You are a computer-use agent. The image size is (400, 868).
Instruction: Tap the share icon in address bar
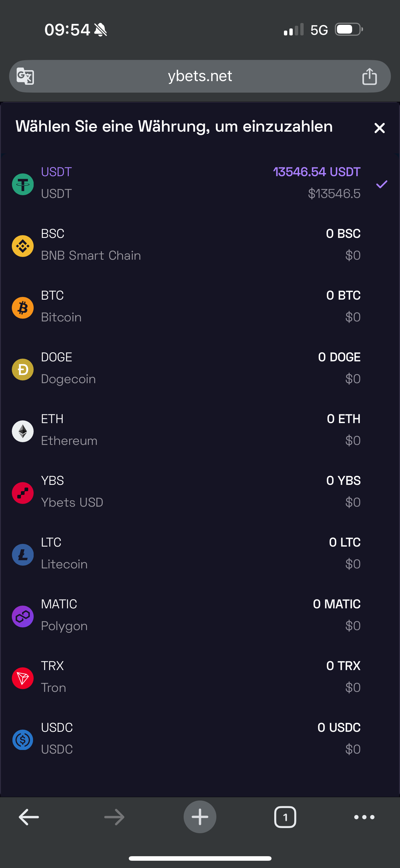tap(369, 77)
